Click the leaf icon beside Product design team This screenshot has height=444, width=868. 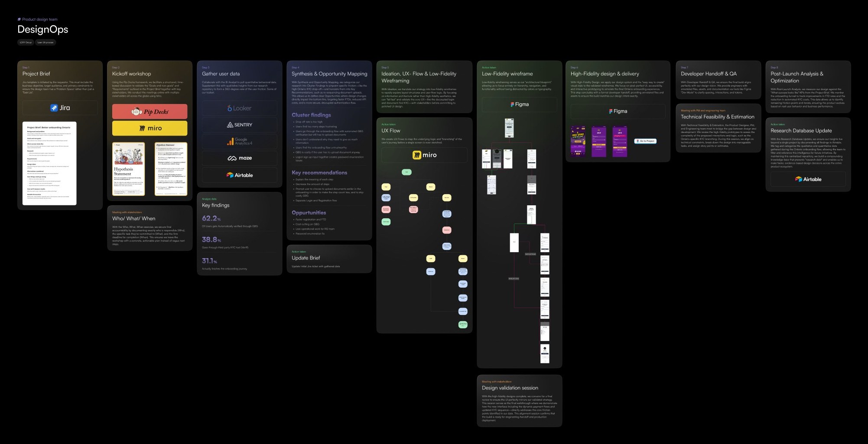pos(19,19)
